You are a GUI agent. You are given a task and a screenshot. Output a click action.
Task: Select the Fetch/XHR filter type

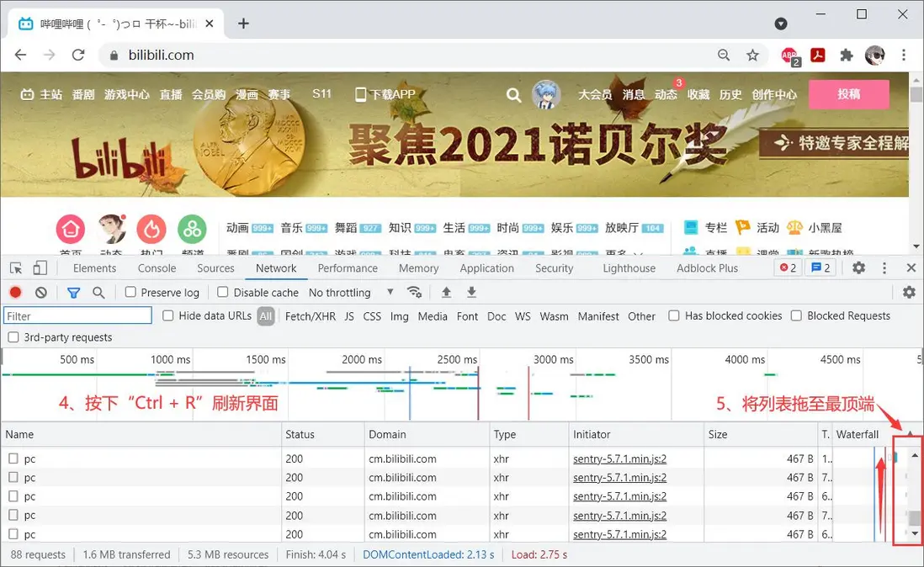tap(310, 316)
